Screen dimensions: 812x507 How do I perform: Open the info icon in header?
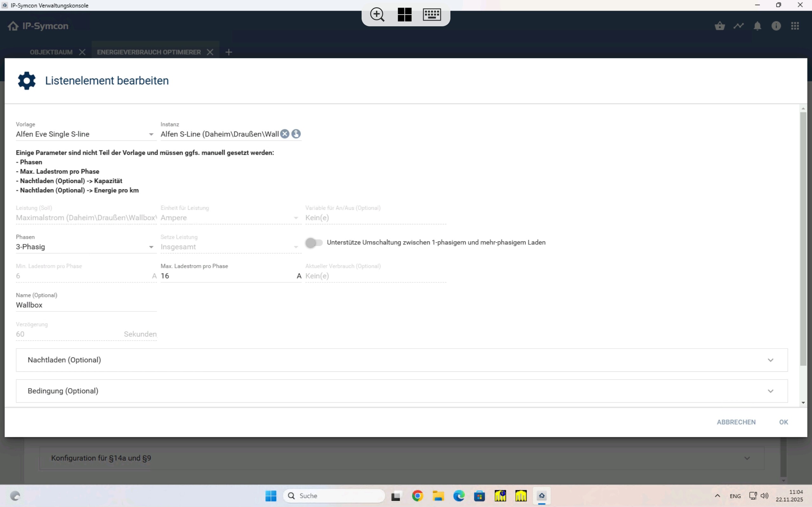tap(776, 26)
